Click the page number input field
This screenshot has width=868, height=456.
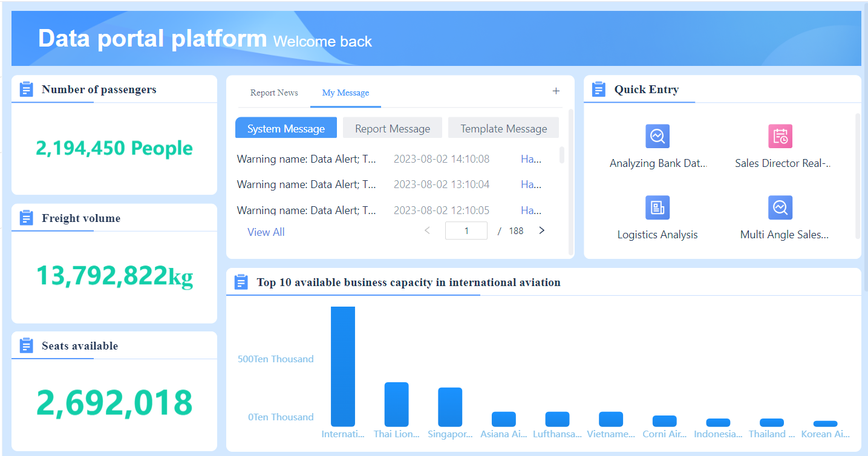(x=466, y=230)
